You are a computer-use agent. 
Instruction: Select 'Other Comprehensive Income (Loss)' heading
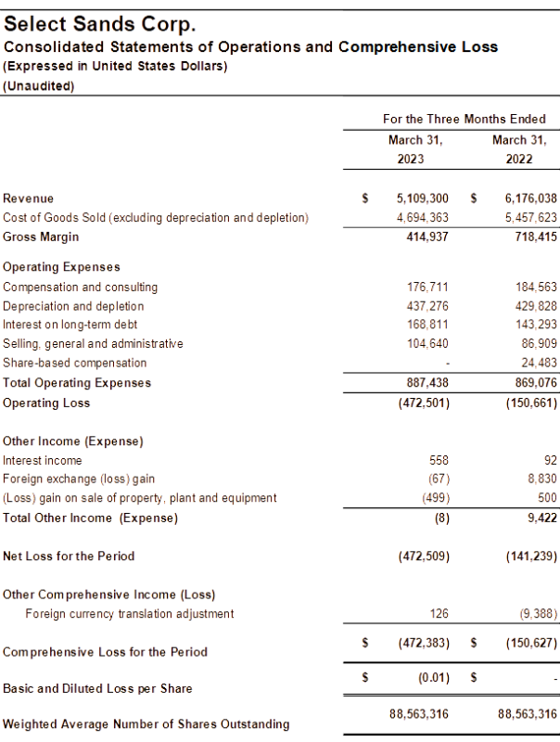pos(109,595)
